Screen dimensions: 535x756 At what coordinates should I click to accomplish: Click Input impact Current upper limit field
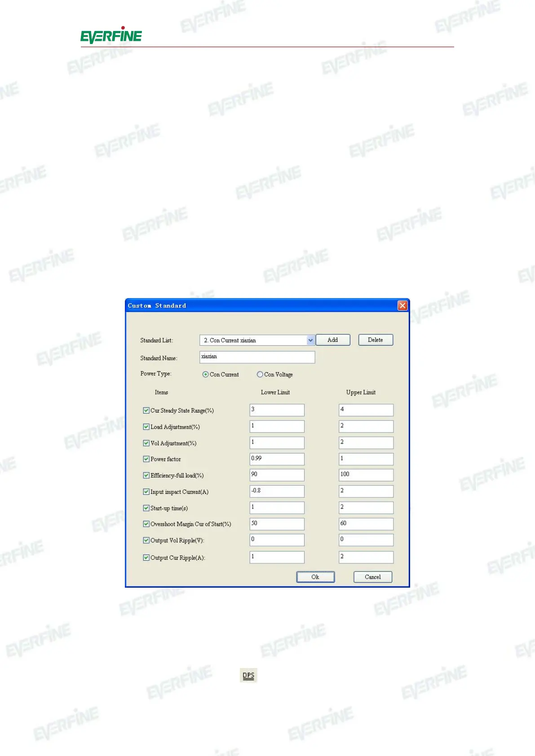click(366, 491)
